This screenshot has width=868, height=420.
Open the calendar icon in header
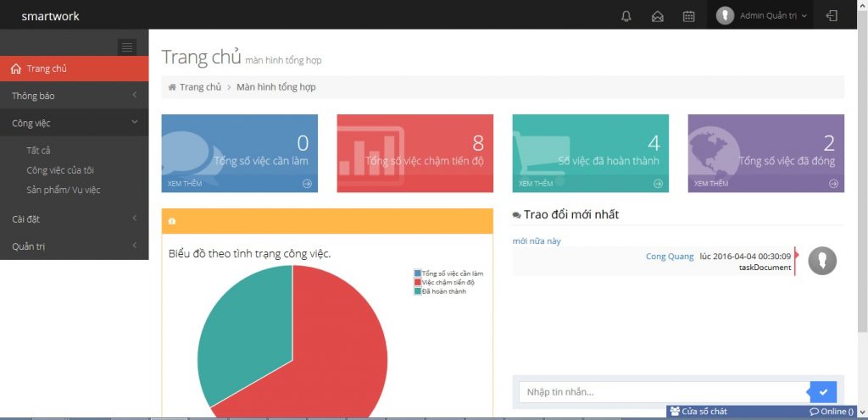(x=688, y=16)
